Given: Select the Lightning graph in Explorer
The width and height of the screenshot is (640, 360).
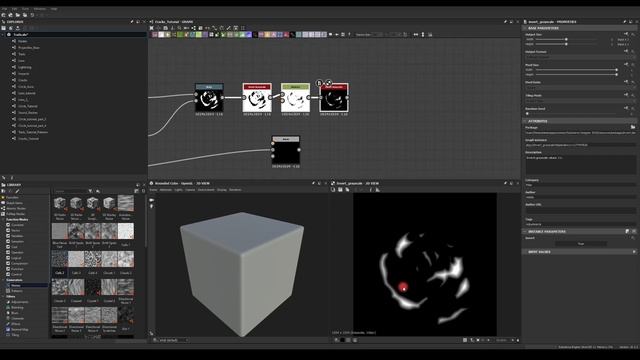Looking at the screenshot, I should tap(24, 67).
